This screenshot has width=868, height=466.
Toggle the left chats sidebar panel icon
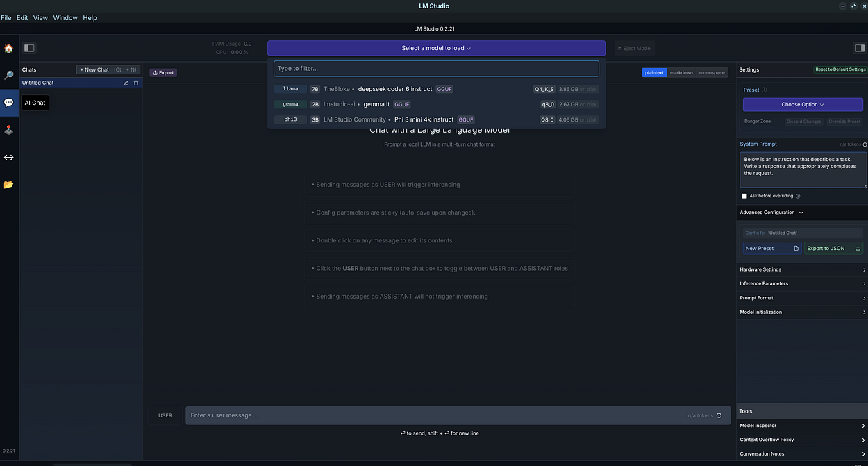[x=29, y=48]
